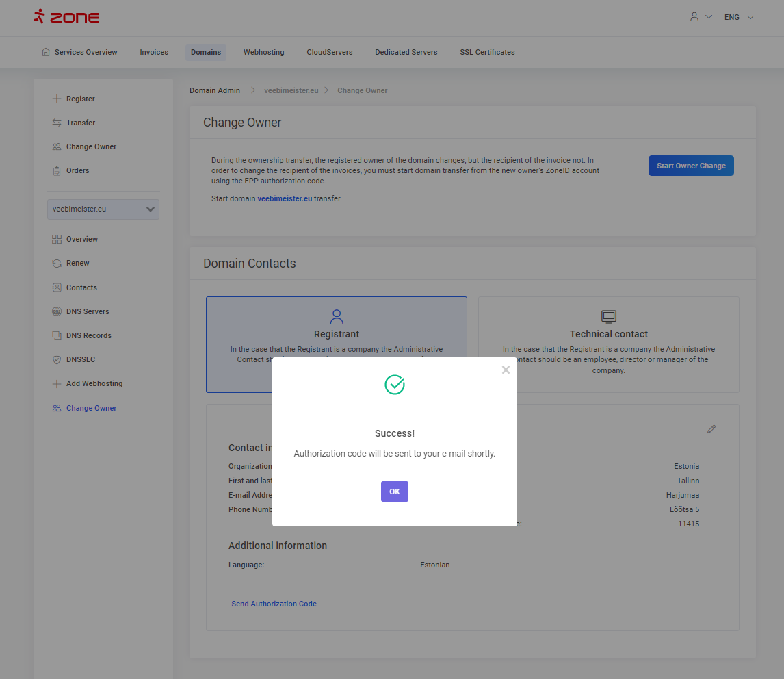Expand the ENG language dropdown
The width and height of the screenshot is (784, 679).
739,17
